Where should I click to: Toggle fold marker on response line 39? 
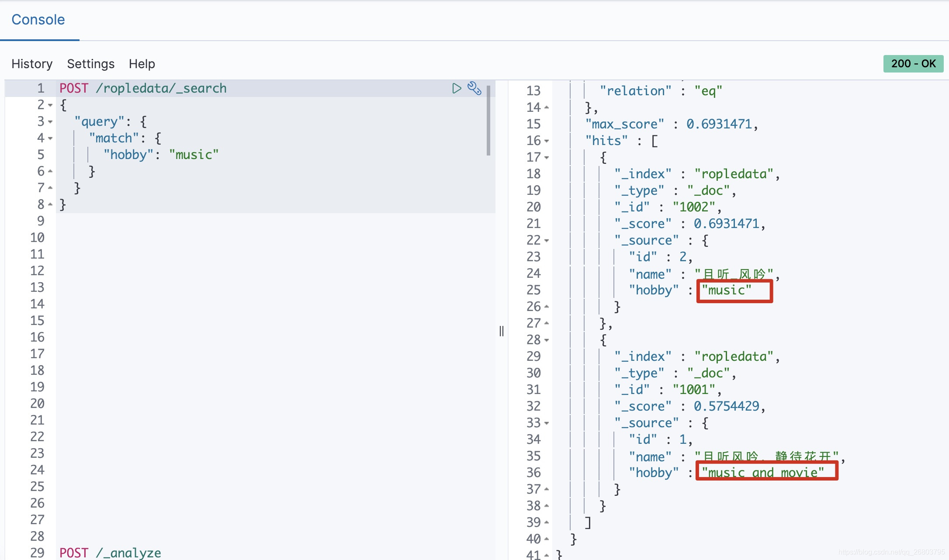point(547,522)
